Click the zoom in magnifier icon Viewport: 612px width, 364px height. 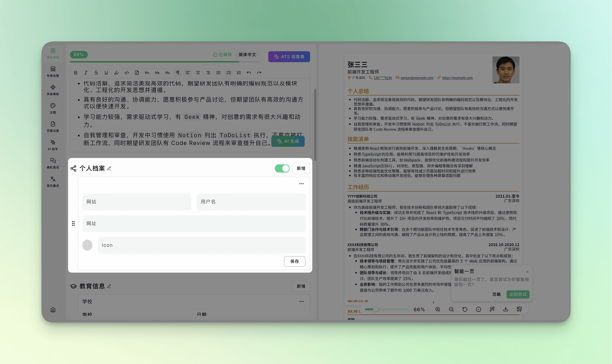coord(438,309)
